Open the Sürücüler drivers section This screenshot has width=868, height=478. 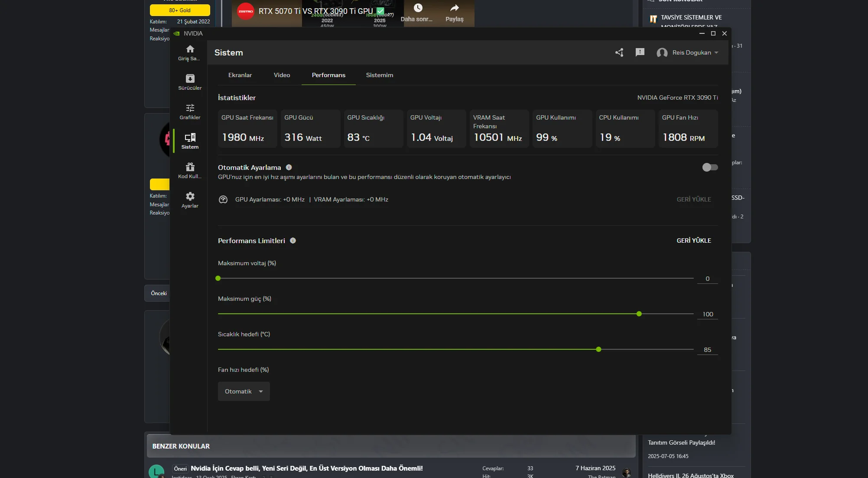point(190,82)
